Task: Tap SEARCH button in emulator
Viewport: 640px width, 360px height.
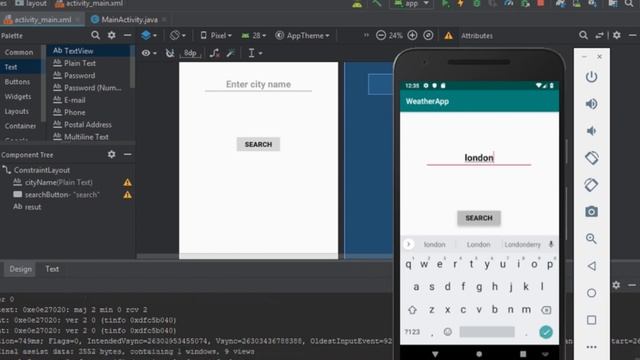Action: pyautogui.click(x=479, y=218)
